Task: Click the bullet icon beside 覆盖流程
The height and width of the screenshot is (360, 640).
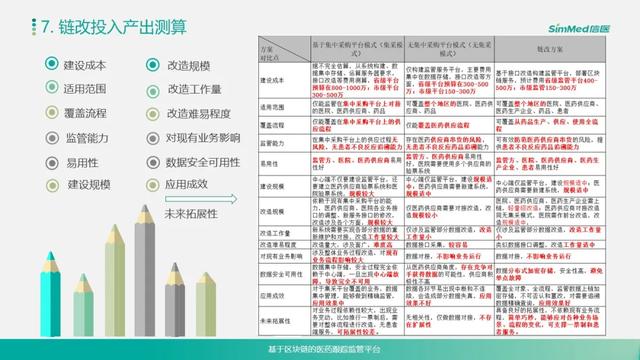Action: coord(52,112)
